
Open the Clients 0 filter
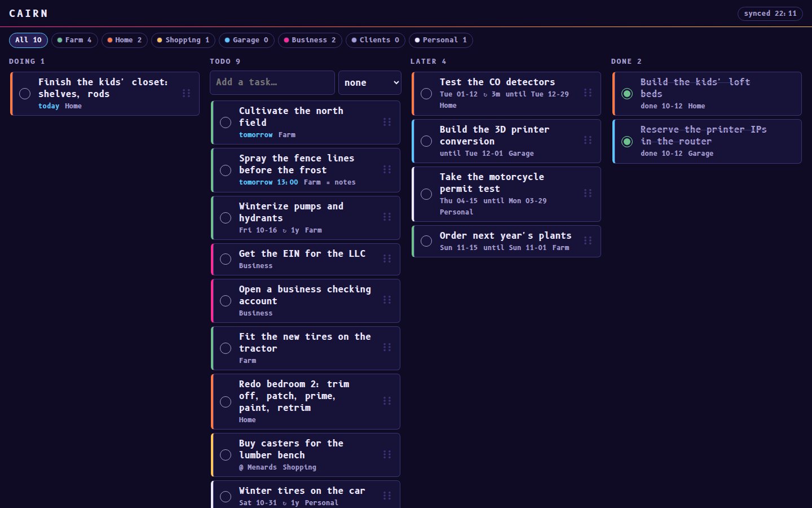375,40
